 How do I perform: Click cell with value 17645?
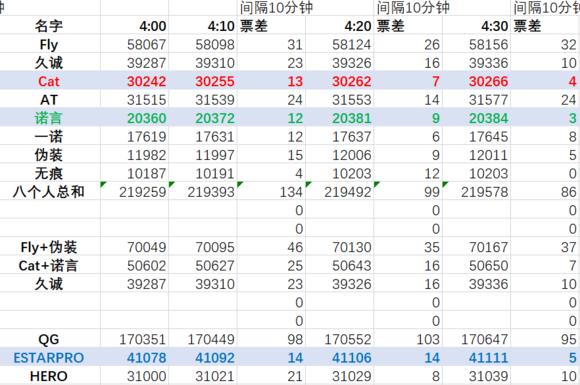[x=476, y=136]
